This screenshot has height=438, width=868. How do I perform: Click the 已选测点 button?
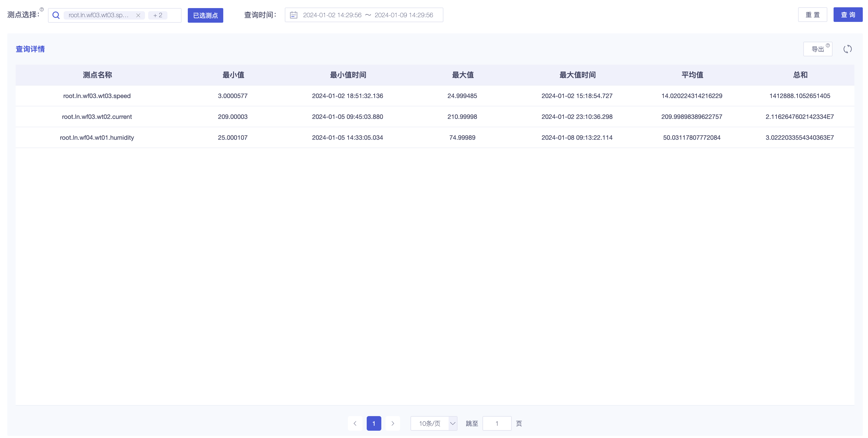[x=205, y=15]
